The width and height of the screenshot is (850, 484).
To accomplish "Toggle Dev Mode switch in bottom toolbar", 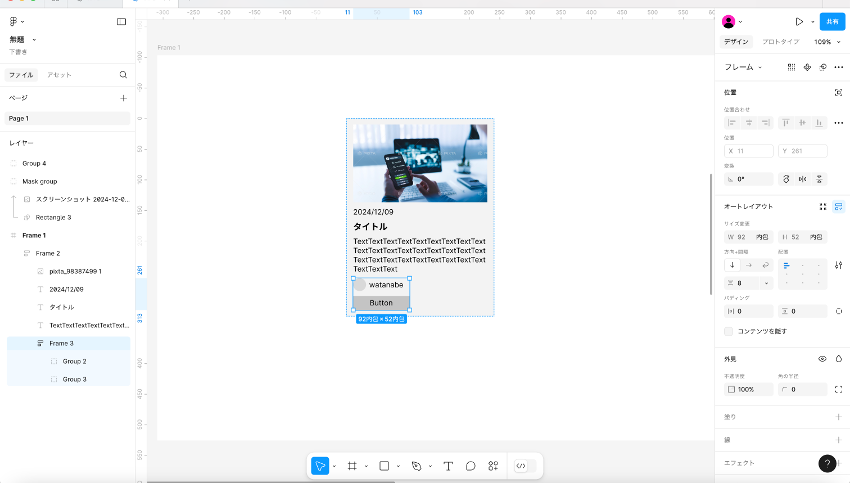I will [525, 466].
